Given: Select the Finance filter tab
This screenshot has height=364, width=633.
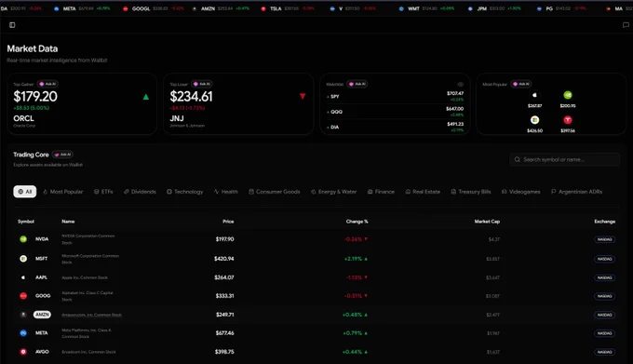Looking at the screenshot, I should point(381,192).
